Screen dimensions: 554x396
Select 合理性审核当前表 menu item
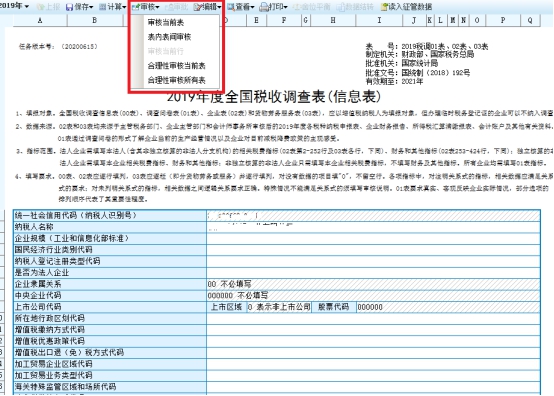click(x=176, y=66)
